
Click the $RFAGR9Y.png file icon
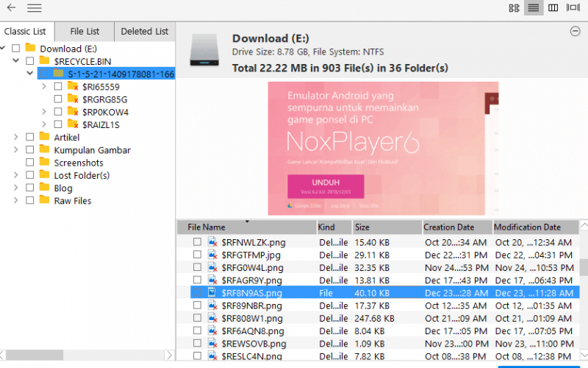coord(212,280)
